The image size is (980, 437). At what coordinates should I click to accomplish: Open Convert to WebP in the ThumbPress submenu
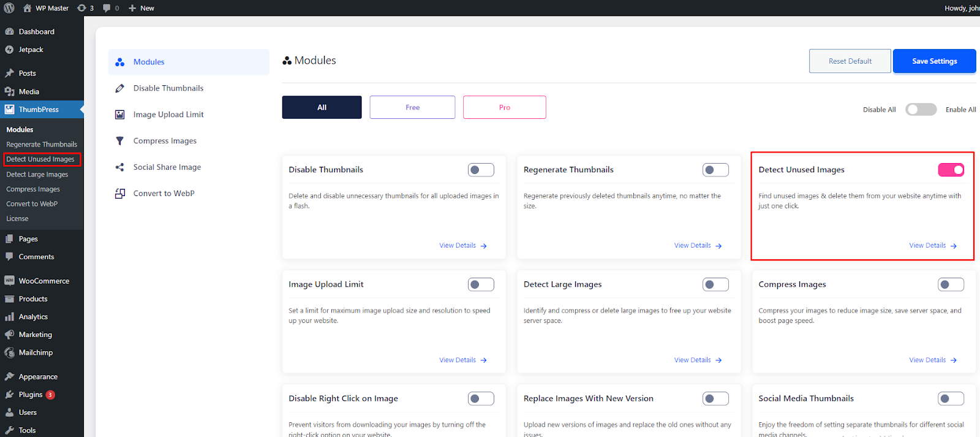[32, 204]
